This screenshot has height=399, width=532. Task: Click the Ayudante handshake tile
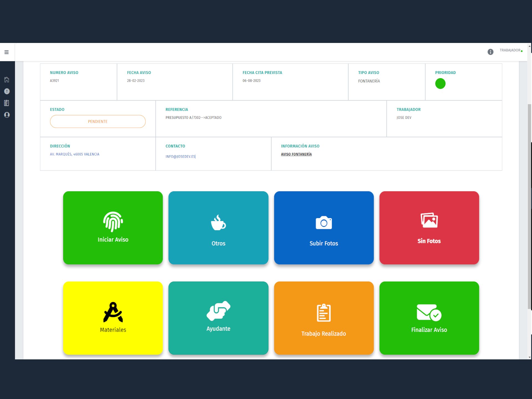click(x=218, y=318)
